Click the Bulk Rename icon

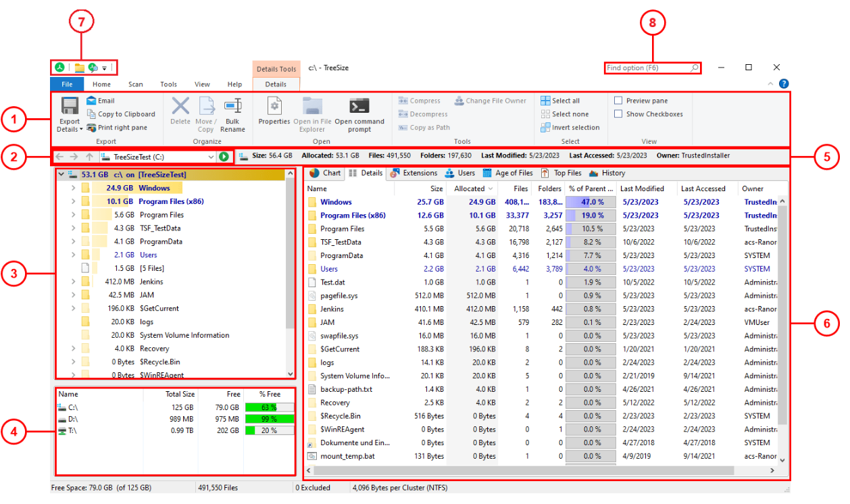[x=233, y=105]
